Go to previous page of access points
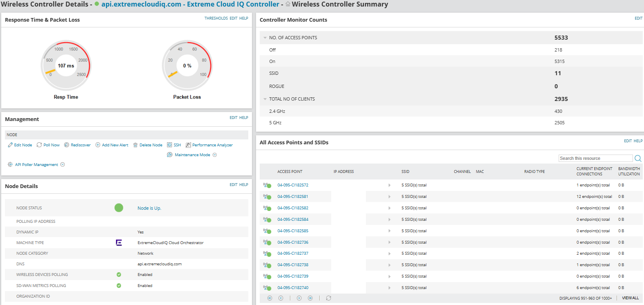 (x=281, y=298)
